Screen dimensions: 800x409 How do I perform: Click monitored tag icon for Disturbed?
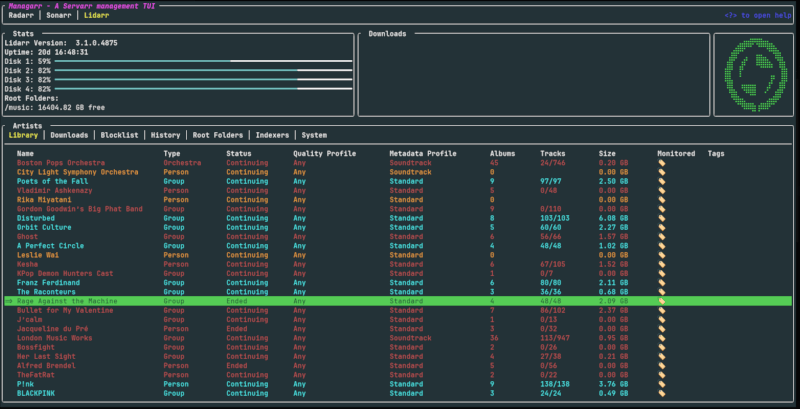661,217
